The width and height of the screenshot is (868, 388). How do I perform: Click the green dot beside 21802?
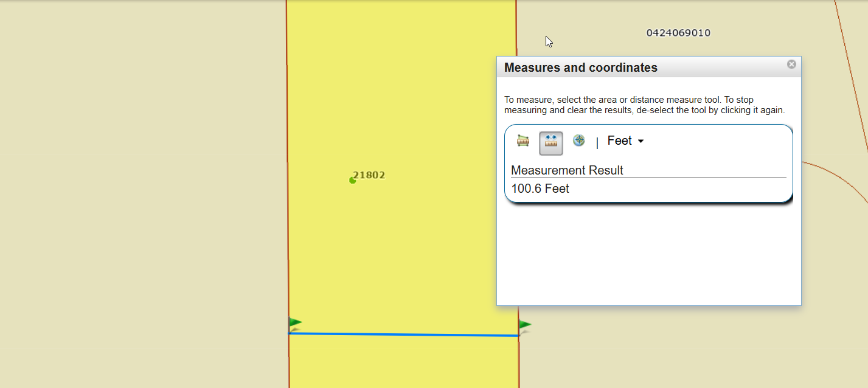352,180
